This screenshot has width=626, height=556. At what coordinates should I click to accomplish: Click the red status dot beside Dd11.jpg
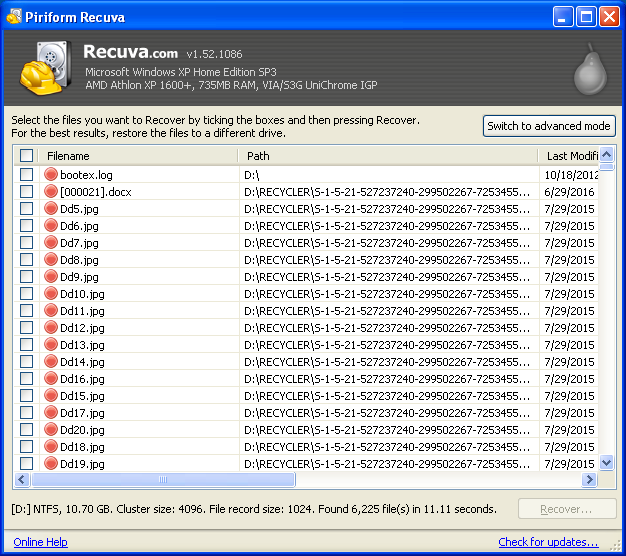click(51, 310)
